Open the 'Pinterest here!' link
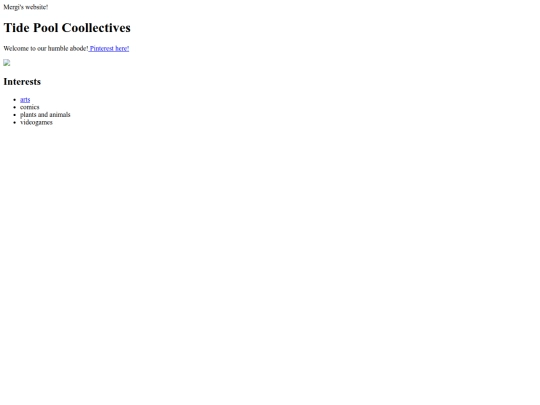The height and width of the screenshot is (405, 540). coord(109,49)
